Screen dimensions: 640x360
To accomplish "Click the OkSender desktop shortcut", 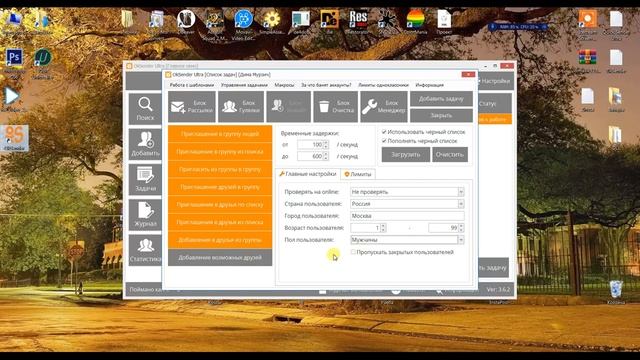I will pyautogui.click(x=15, y=138).
